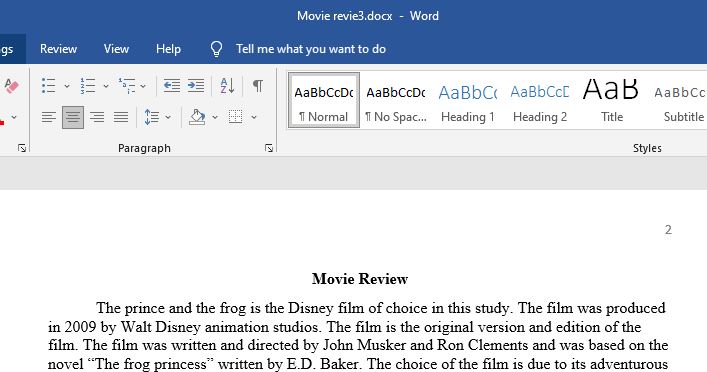The width and height of the screenshot is (707, 372).
Task: Open line and paragraph spacing icon
Action: click(152, 117)
